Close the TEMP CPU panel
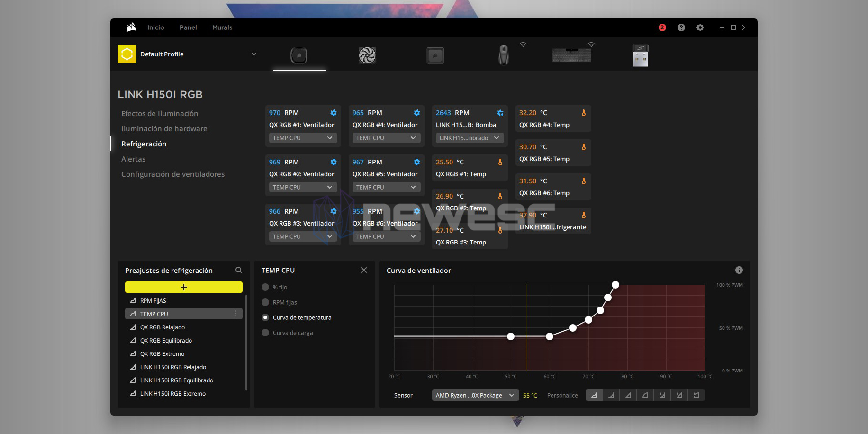The image size is (868, 434). [364, 270]
